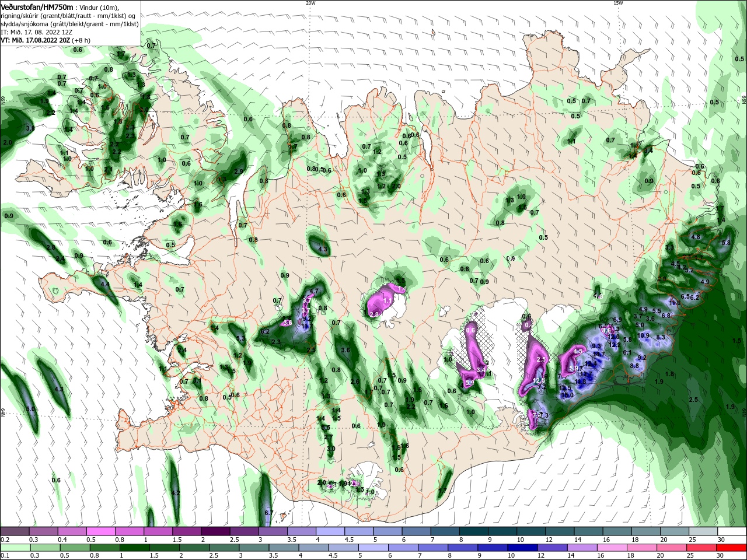This screenshot has width=747, height=560.
Task: Click the grey-purple 0.2 swatch in top legend row
Action: pos(15,531)
